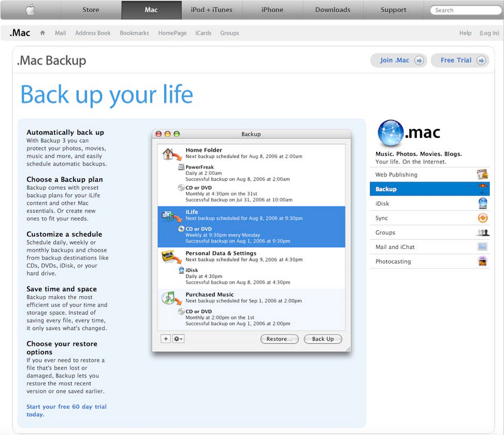Click the Join .Mac arrow icon
Screen dimensions: 504x435
tap(419, 61)
